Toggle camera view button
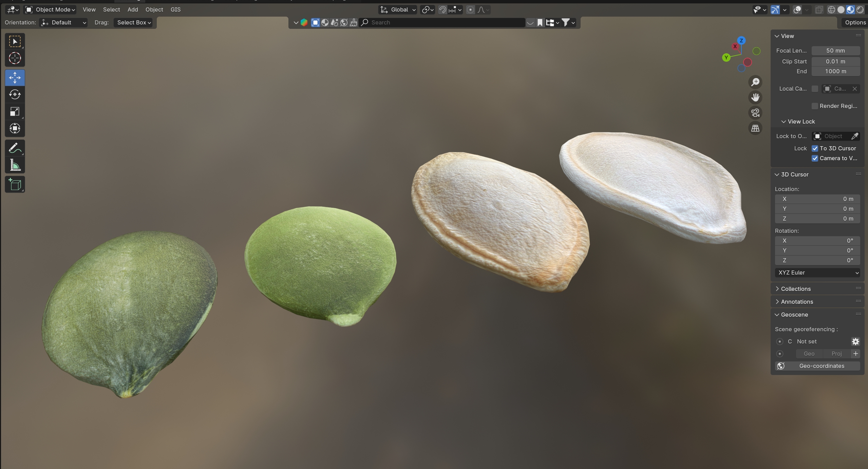868x469 pixels. click(x=755, y=113)
